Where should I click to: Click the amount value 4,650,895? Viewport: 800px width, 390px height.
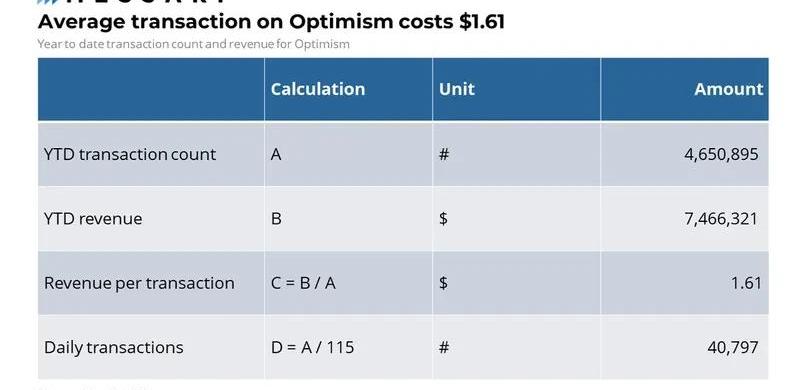[x=721, y=154]
